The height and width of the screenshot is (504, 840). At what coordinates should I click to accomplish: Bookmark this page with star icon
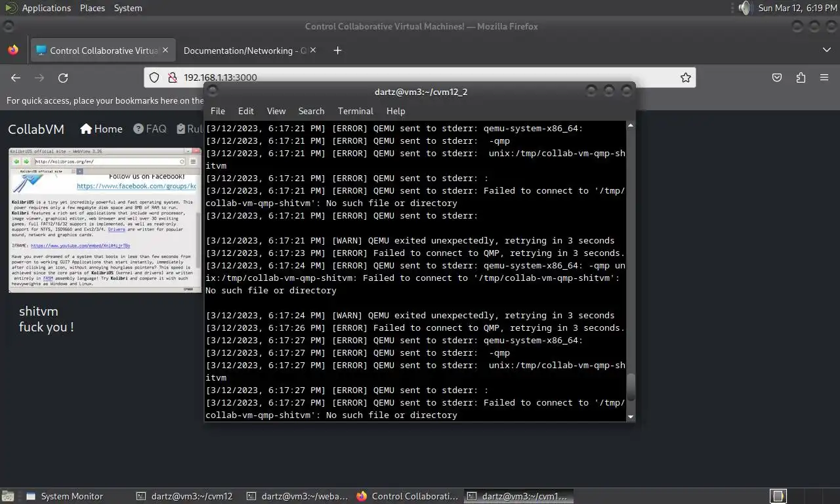point(685,77)
